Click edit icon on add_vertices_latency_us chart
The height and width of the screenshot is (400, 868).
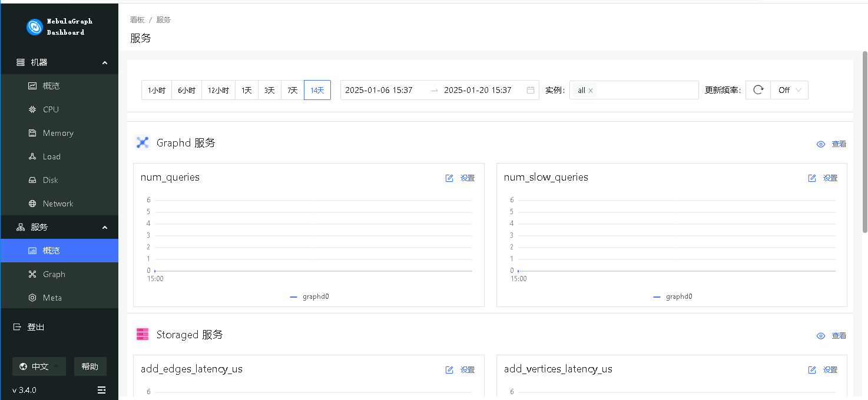tap(812, 370)
